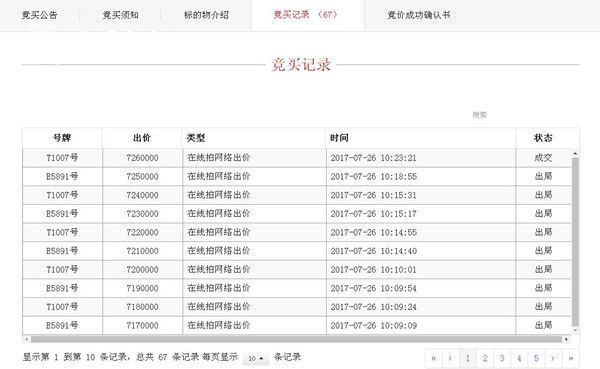
Task: Go to page 5 in pagination
Action: pyautogui.click(x=536, y=358)
